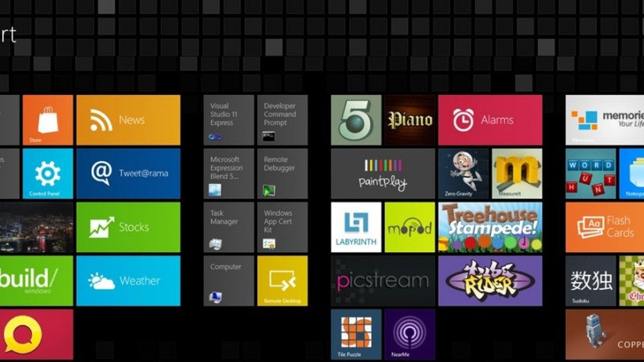The width and height of the screenshot is (644, 362).
Task: Open the Store tile
Action: [48, 120]
